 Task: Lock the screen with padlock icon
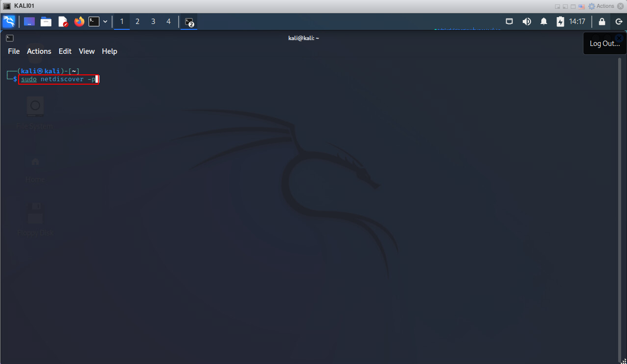[602, 22]
